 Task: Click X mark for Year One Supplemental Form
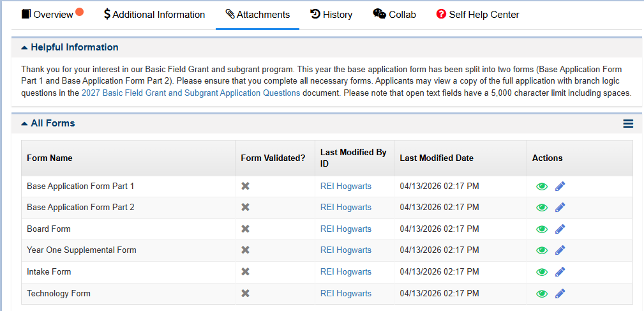pos(245,250)
